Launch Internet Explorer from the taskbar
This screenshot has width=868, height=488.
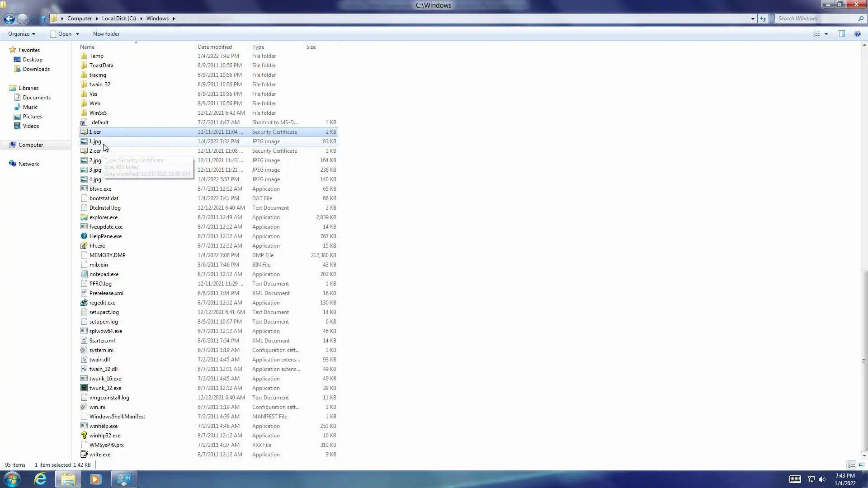(x=40, y=479)
